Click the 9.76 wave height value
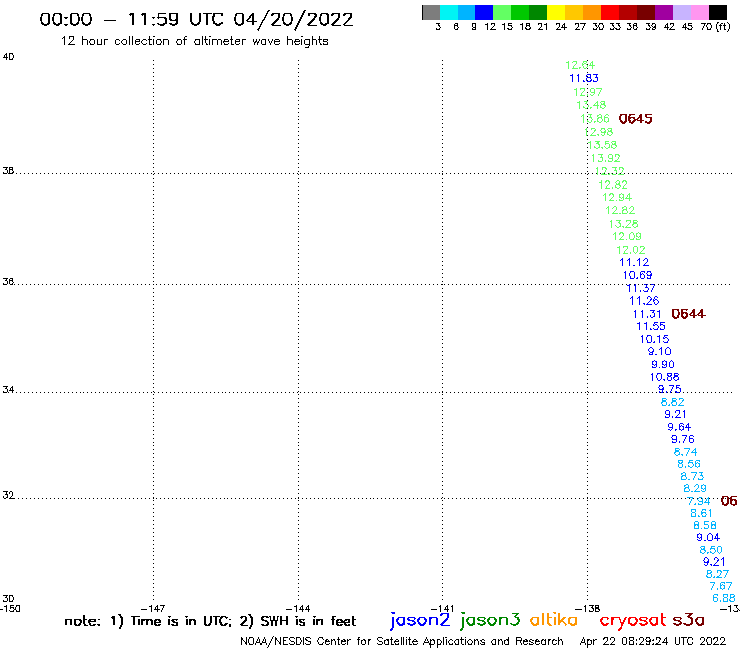Screen dimensions: 740x650 (x=682, y=439)
